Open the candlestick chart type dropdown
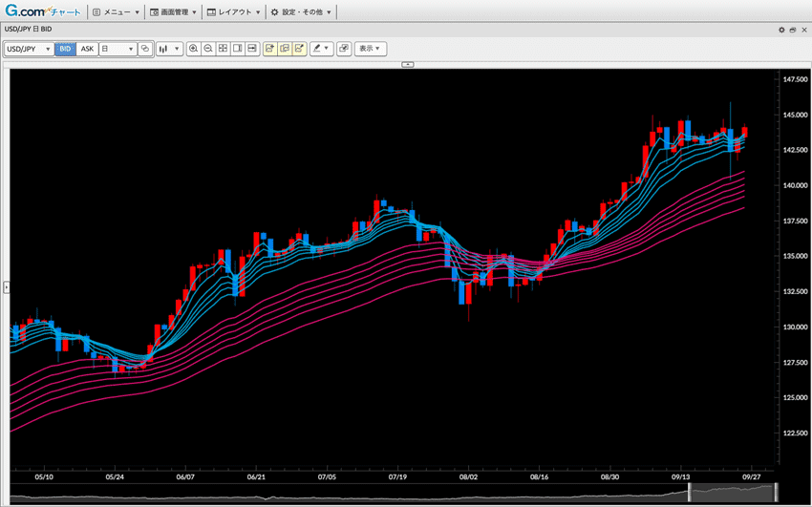 point(169,49)
